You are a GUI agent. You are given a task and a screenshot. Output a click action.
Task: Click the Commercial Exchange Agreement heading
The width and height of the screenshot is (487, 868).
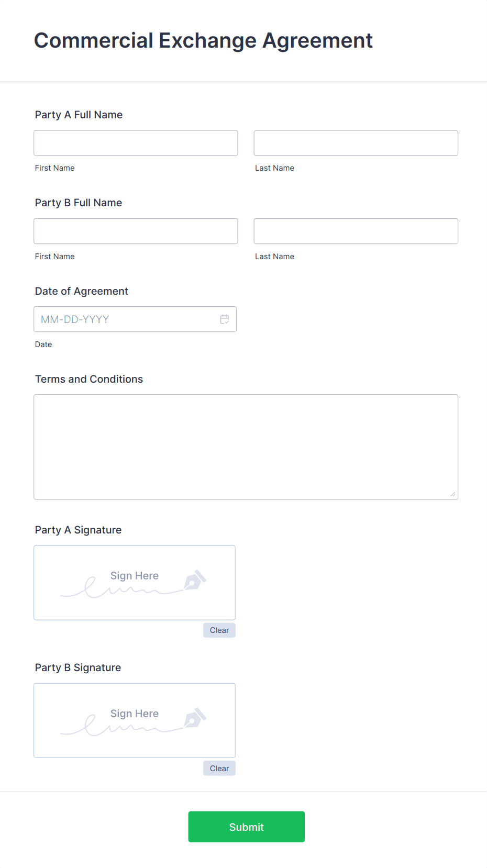point(203,41)
